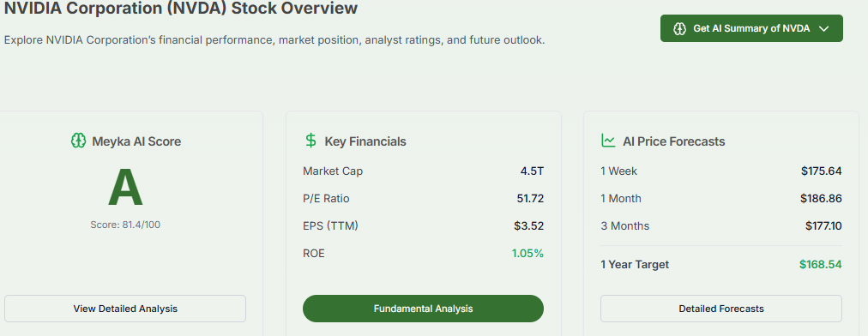Expand the chevron on AI Summary button
This screenshot has height=336, width=868.
pos(823,29)
